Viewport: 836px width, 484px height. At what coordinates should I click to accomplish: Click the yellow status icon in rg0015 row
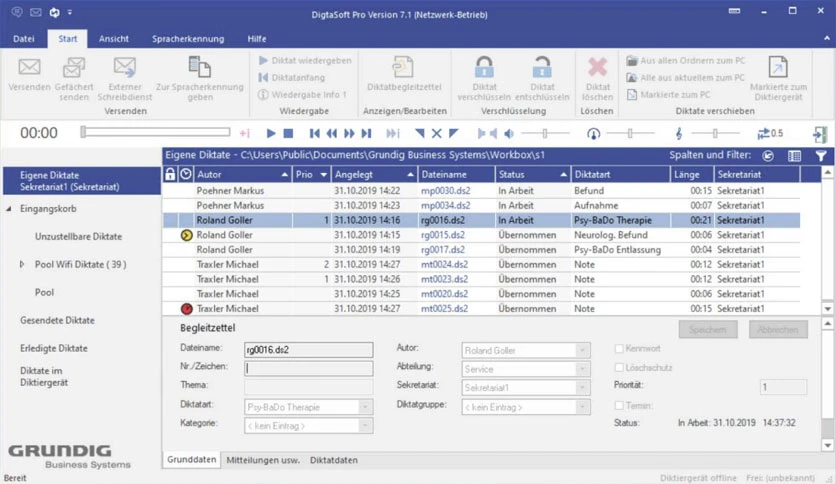tap(186, 235)
